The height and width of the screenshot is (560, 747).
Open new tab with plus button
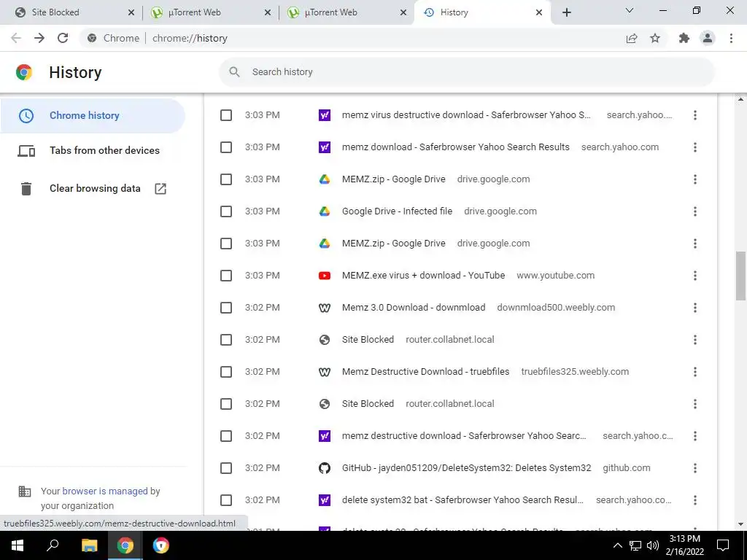(566, 12)
